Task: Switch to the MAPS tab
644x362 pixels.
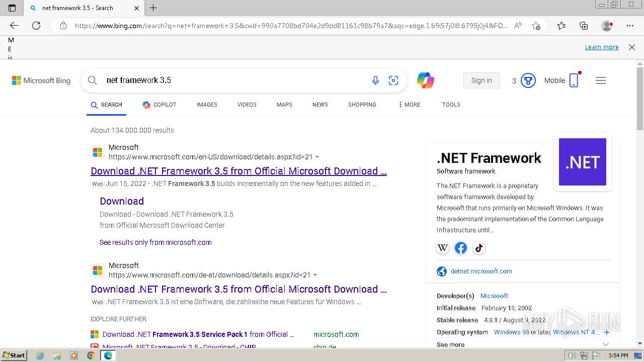Action: 284,105
